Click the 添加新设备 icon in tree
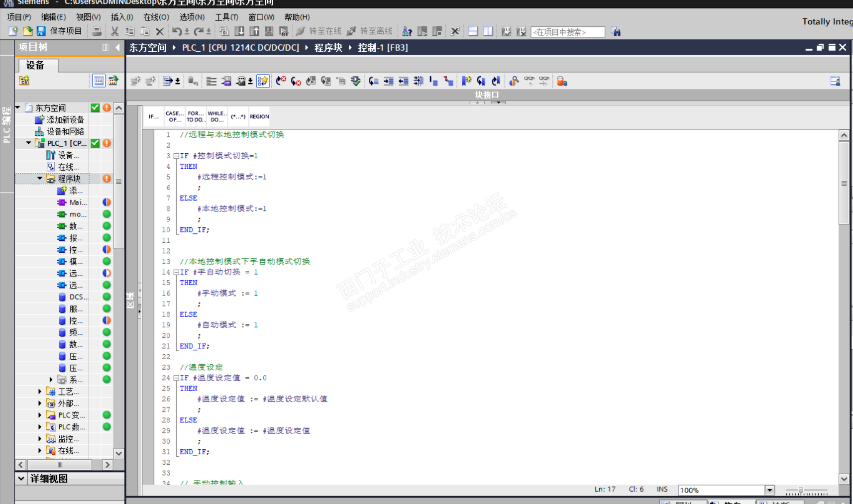 click(x=39, y=119)
